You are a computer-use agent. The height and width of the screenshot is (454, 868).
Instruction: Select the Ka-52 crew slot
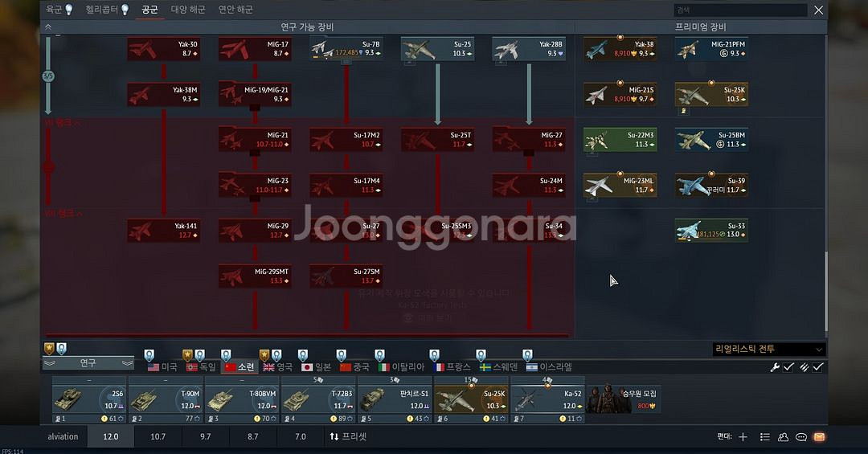click(x=547, y=399)
